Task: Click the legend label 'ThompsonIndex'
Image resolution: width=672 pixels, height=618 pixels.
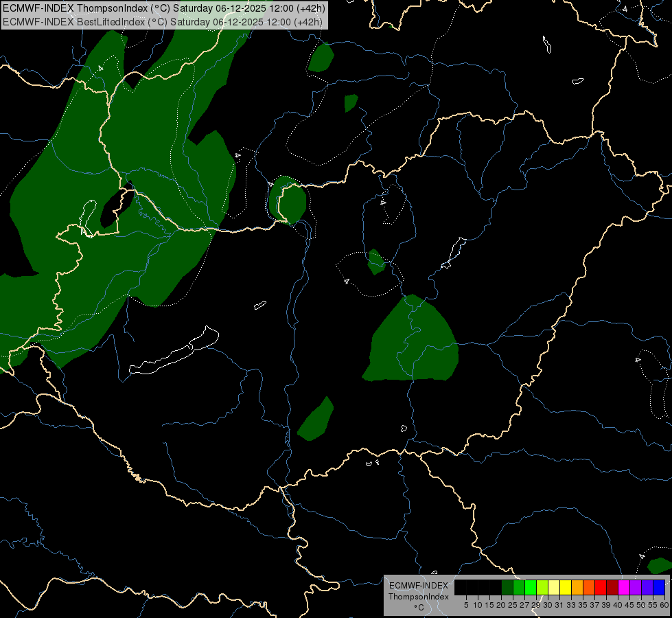Action: coord(419,597)
